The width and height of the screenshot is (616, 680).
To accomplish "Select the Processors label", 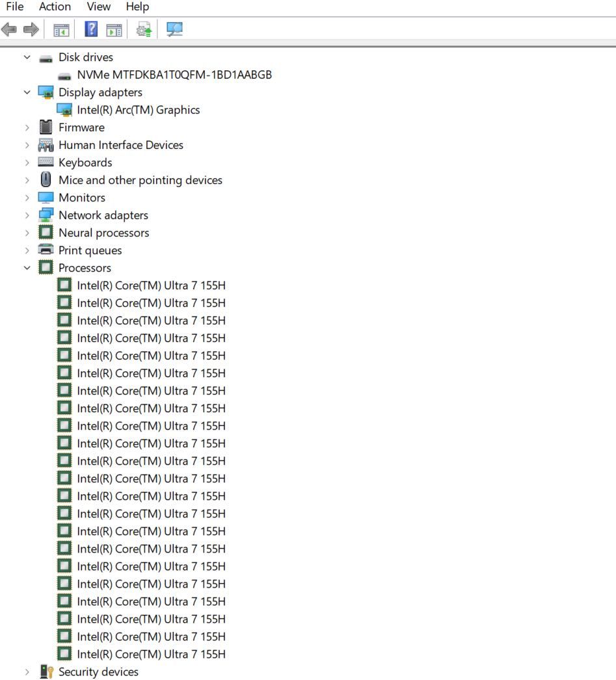I will [x=85, y=268].
